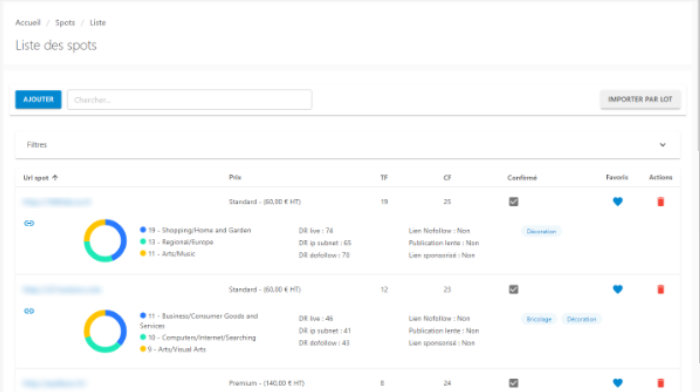Toggle Confirmé checkbox in the TF 12 row
The height and width of the screenshot is (392, 700).
[513, 289]
